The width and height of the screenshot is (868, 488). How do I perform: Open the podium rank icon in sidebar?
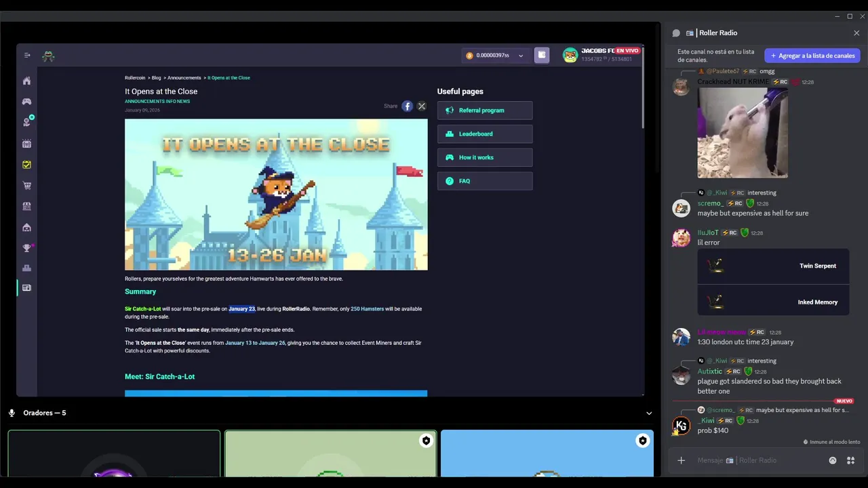[x=26, y=268]
